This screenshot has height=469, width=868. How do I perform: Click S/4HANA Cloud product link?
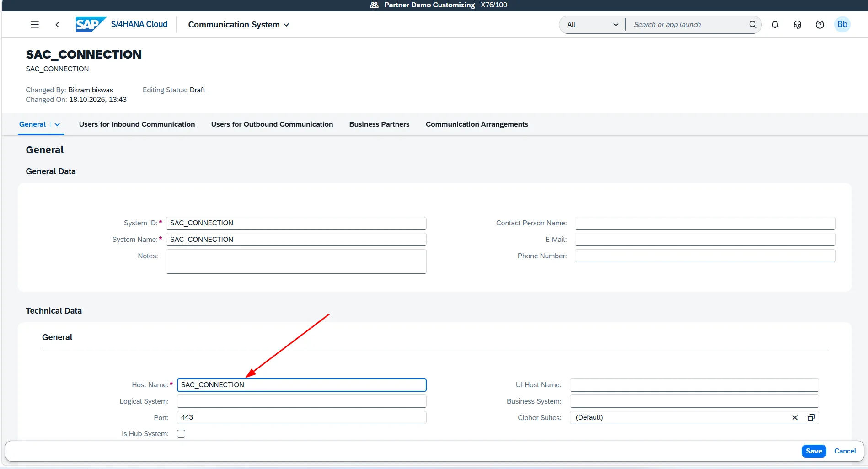[x=139, y=24]
